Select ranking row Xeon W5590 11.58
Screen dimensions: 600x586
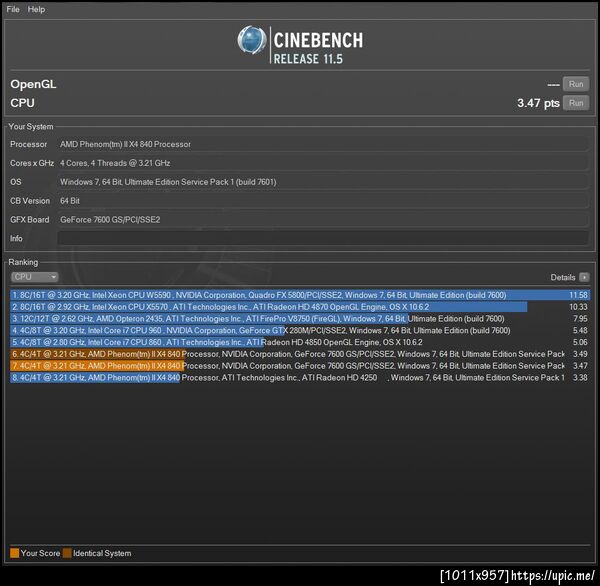300,295
